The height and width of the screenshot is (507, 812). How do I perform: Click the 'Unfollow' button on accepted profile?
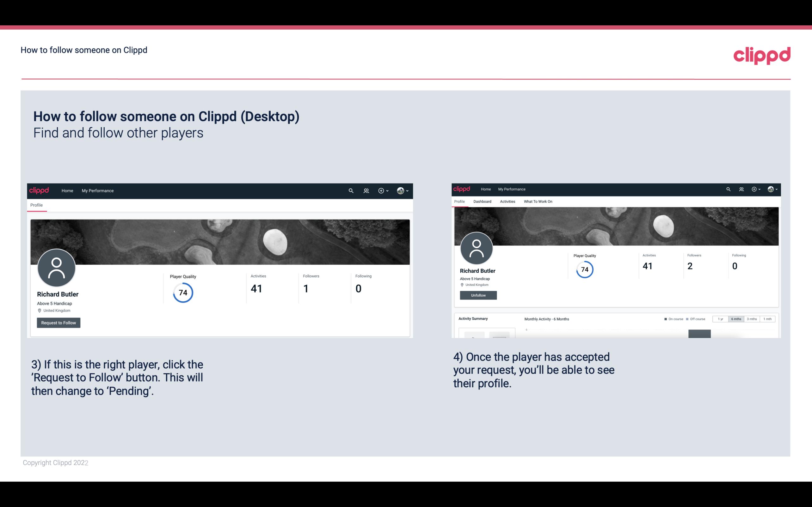tap(478, 295)
